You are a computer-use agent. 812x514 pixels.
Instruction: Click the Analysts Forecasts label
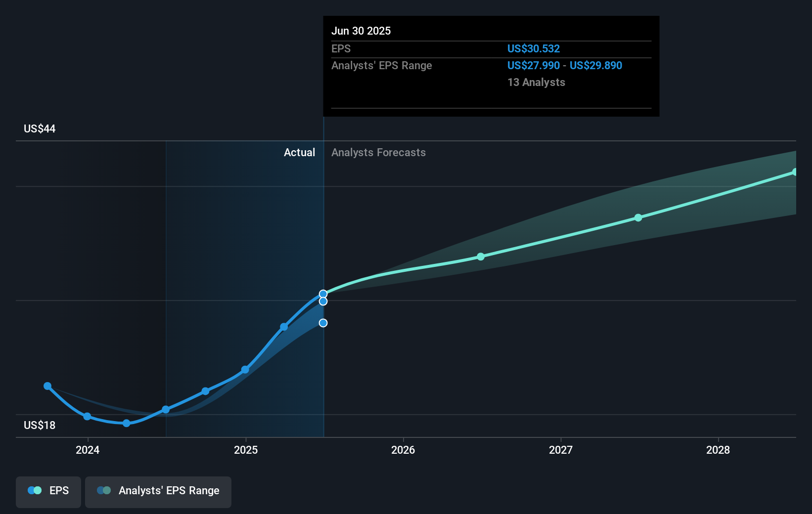tap(378, 152)
